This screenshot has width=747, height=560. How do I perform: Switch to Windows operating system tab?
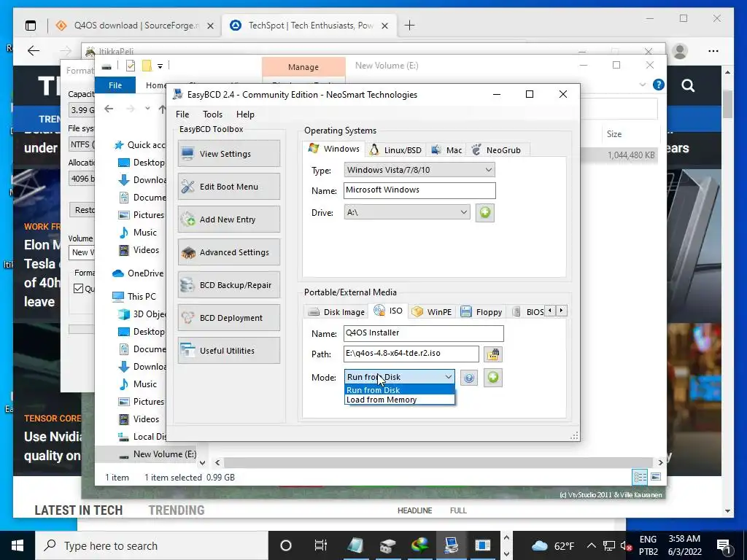pyautogui.click(x=334, y=149)
